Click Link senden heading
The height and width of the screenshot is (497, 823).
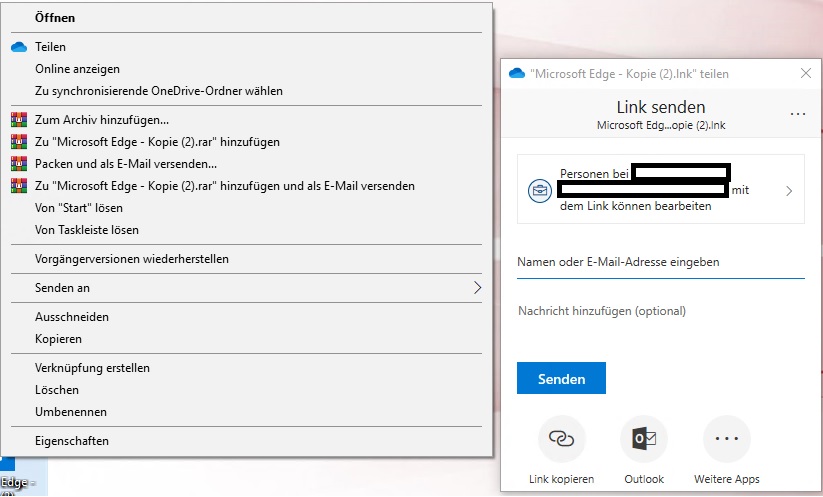point(661,107)
